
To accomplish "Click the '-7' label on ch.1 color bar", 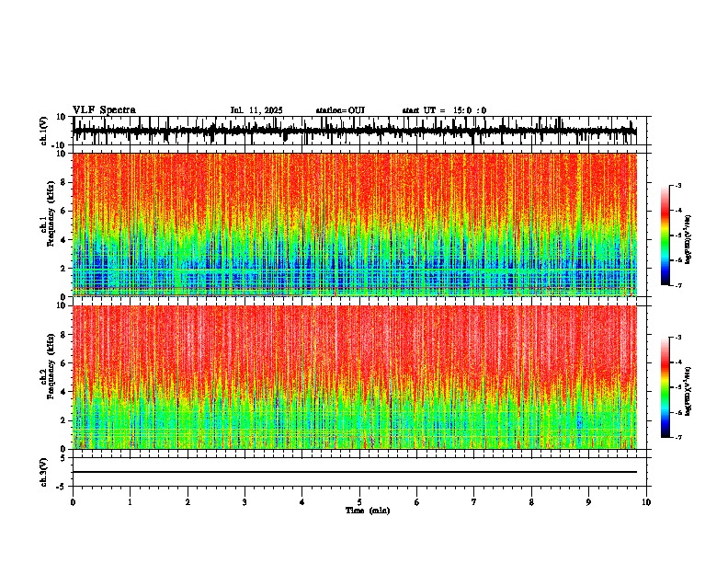I will pyautogui.click(x=678, y=285).
